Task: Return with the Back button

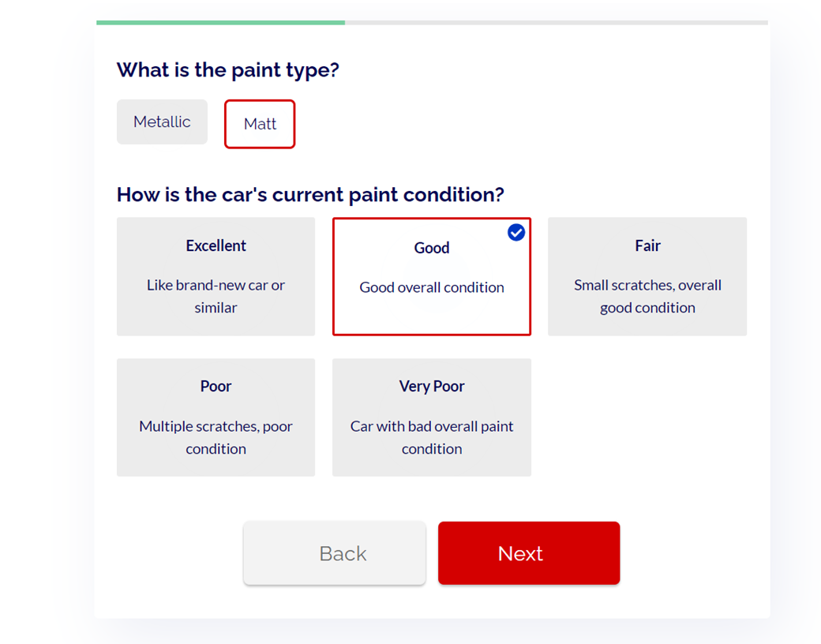Action: click(x=335, y=553)
